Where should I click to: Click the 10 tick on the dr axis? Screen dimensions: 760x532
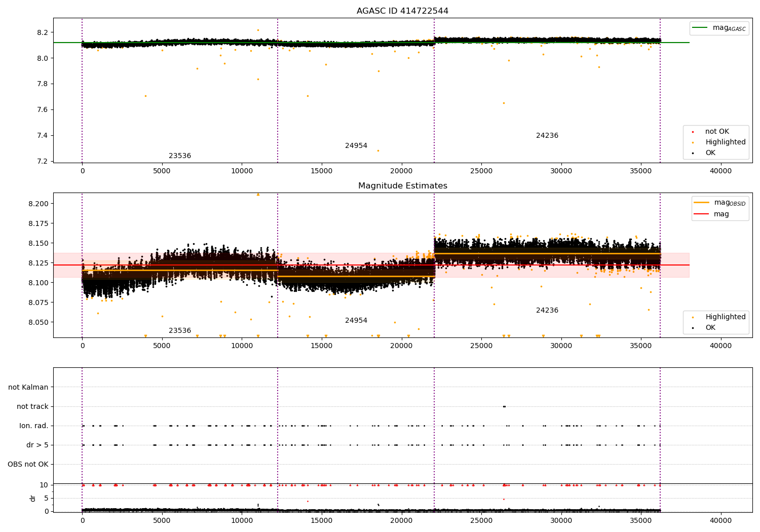coord(44,485)
